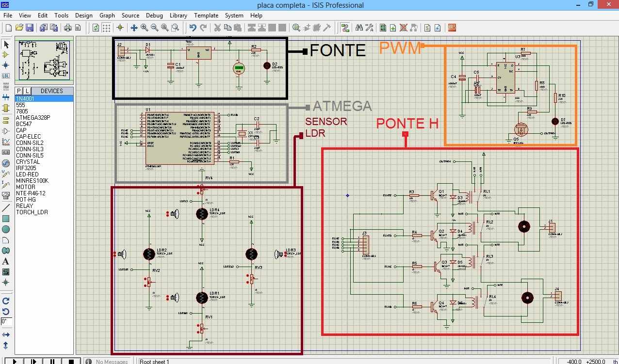Click the rotation angle input field
619x364 pixels.
tap(6, 322)
